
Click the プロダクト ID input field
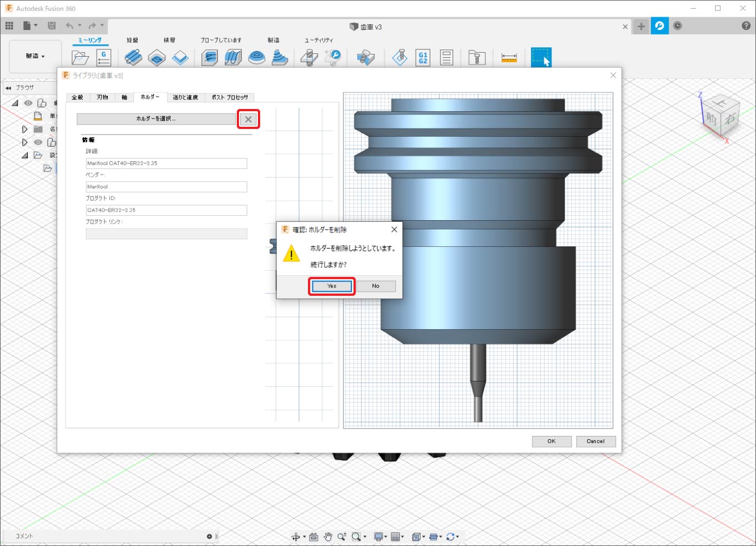166,210
